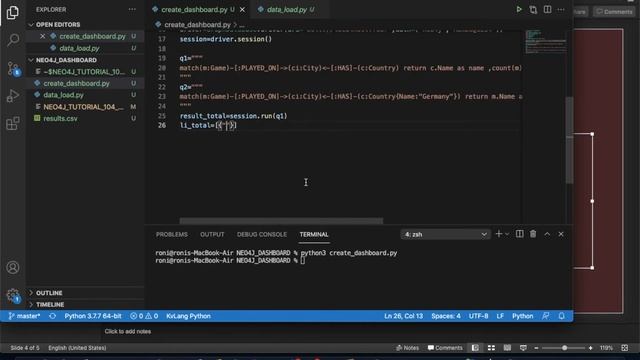Click the editor minimap preview
Screen dimensions: 640x360
point(545,42)
